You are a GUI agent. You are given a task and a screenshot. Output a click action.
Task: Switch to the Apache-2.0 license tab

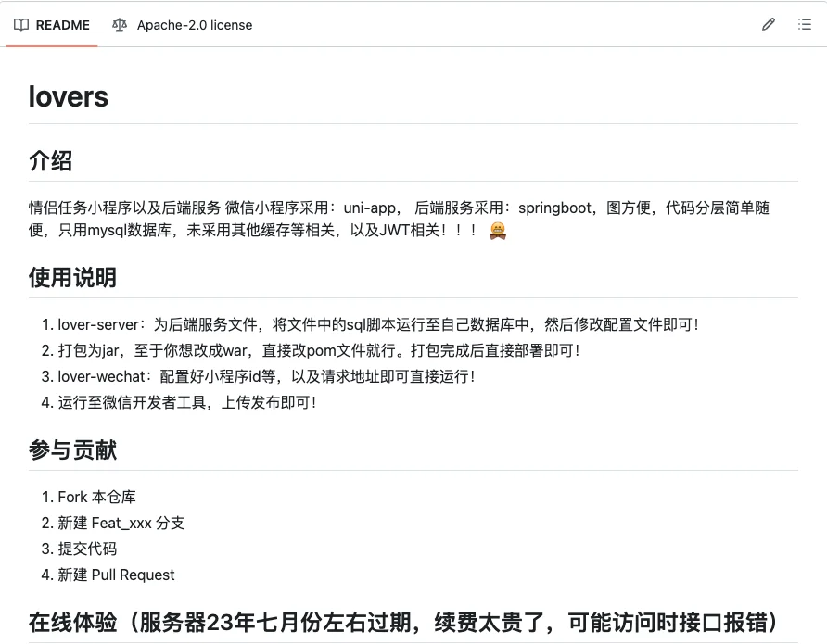tap(195, 25)
